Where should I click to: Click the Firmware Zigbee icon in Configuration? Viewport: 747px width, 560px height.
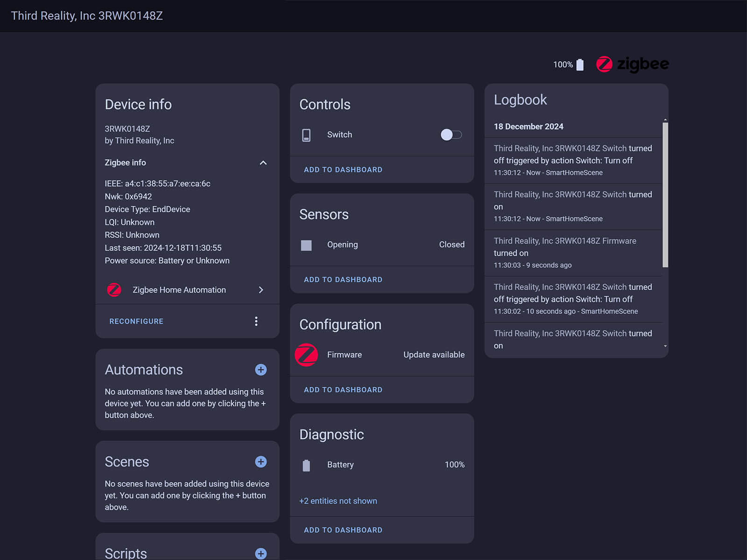pyautogui.click(x=306, y=355)
